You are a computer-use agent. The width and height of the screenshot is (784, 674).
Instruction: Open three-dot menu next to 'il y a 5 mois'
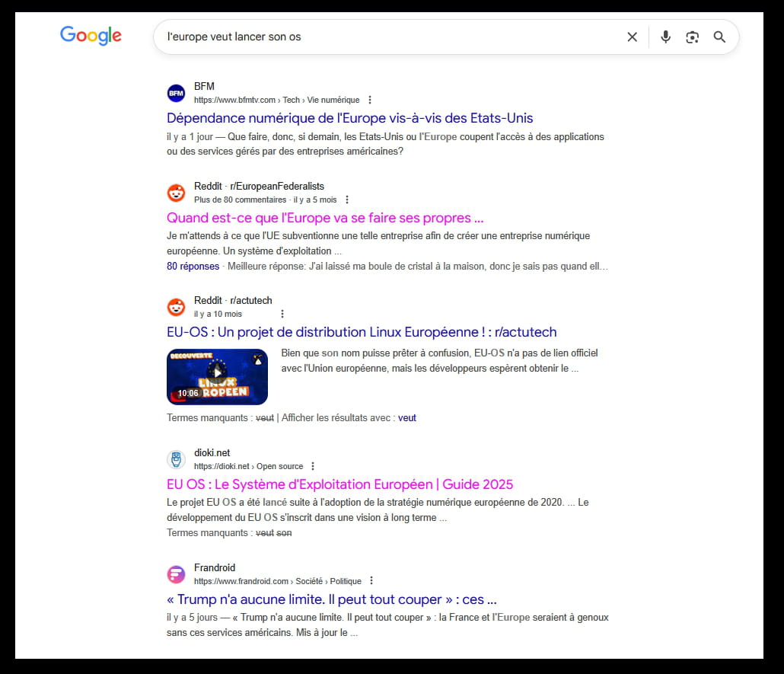(x=347, y=200)
